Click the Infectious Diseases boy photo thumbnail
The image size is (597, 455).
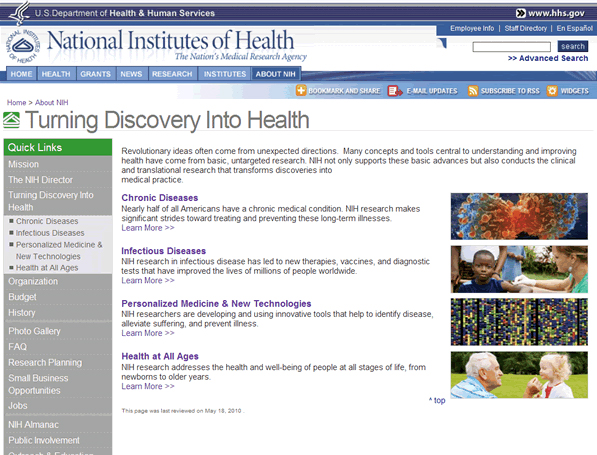(519, 269)
